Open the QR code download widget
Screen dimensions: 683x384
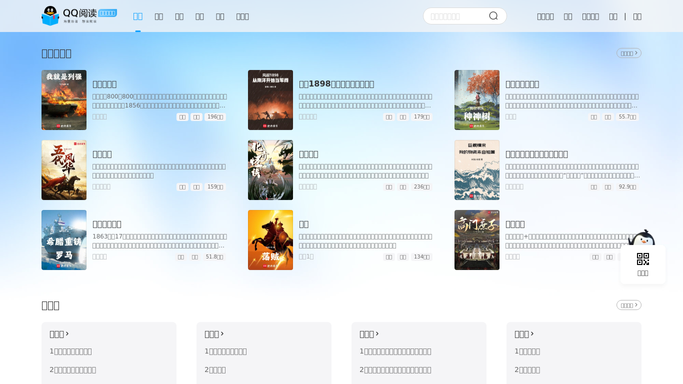pyautogui.click(x=642, y=264)
